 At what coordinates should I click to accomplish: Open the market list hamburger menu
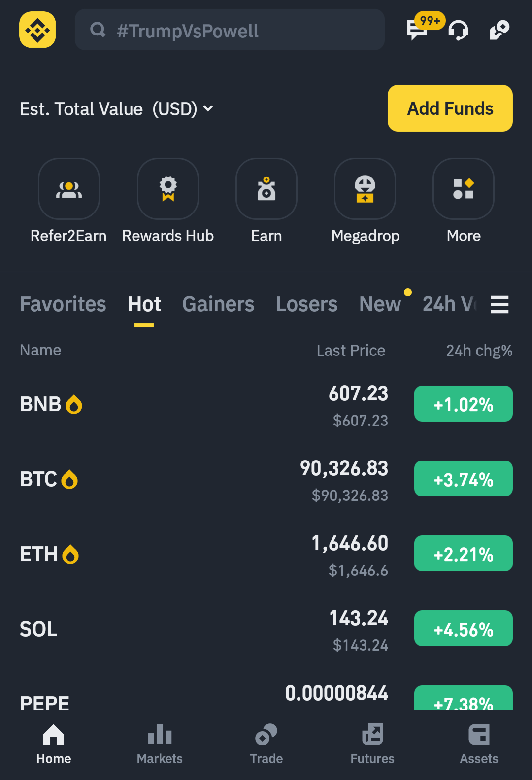pos(499,304)
